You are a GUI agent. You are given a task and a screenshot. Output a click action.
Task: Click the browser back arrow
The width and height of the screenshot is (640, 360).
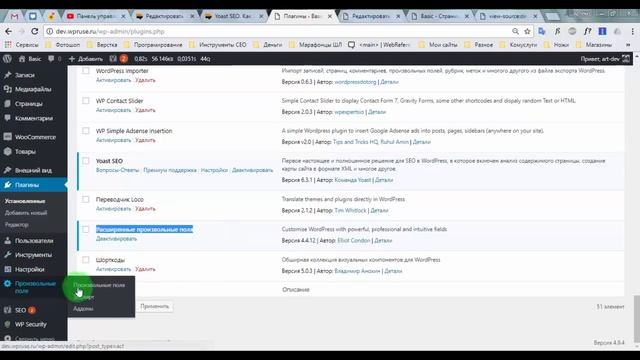pyautogui.click(x=9, y=31)
